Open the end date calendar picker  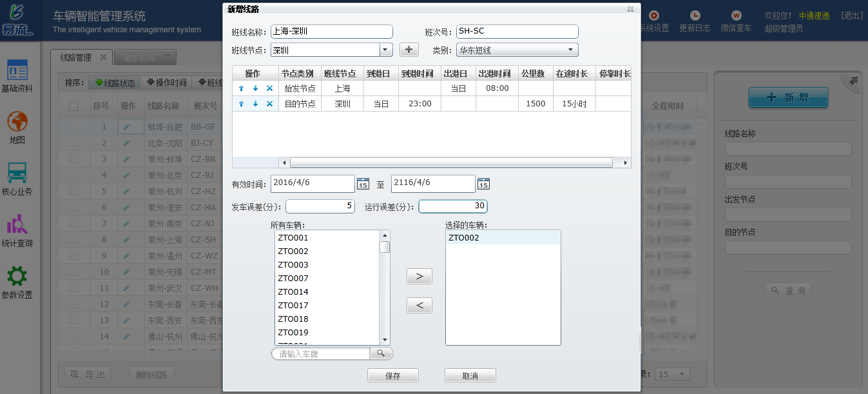pyautogui.click(x=483, y=184)
